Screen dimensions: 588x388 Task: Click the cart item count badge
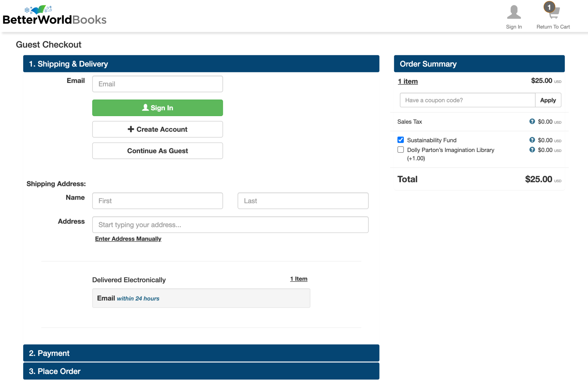[549, 7]
